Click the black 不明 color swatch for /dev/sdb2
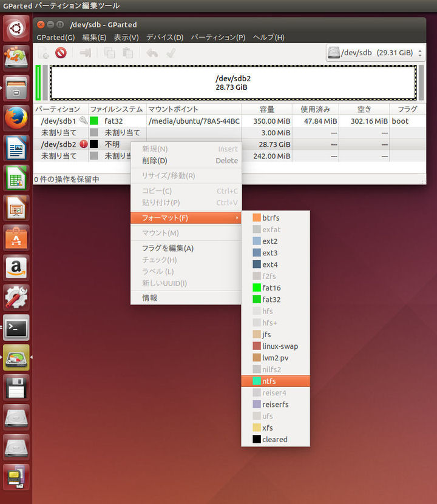 coord(94,144)
